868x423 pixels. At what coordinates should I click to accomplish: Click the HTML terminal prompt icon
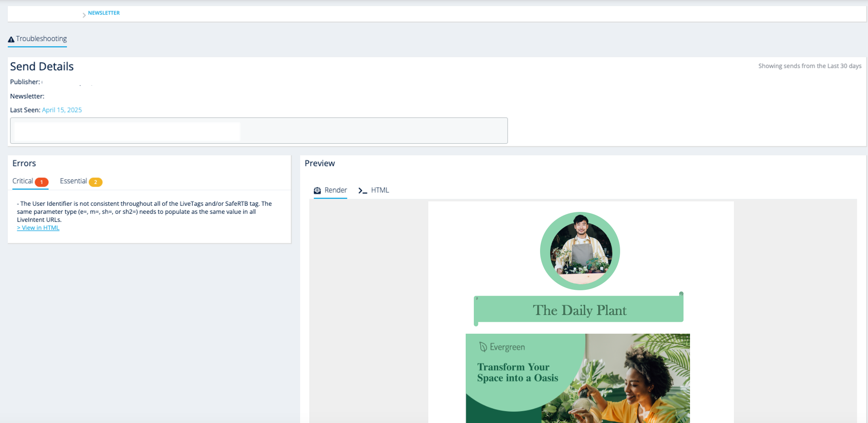click(362, 190)
